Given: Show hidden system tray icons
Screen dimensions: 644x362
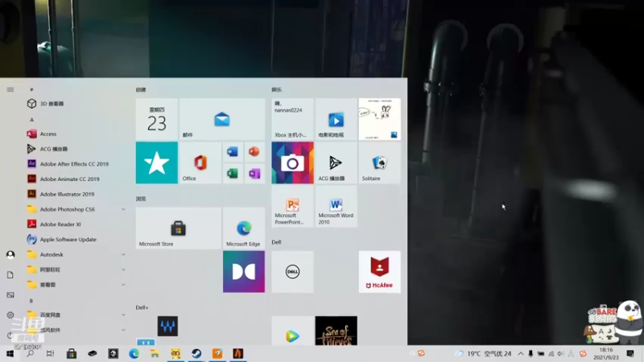Looking at the screenshot, I should coord(520,353).
